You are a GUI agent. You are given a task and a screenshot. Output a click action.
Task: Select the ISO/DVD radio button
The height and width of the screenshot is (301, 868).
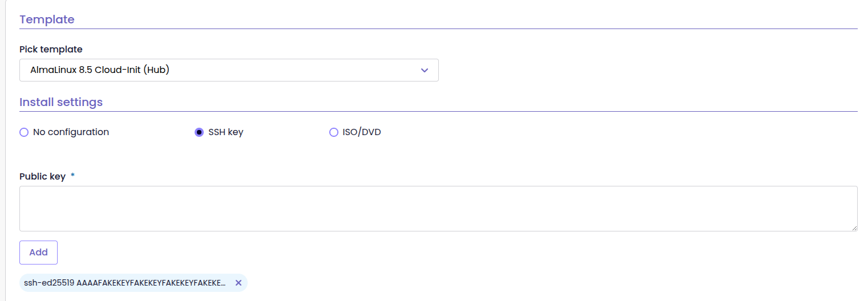pyautogui.click(x=334, y=132)
